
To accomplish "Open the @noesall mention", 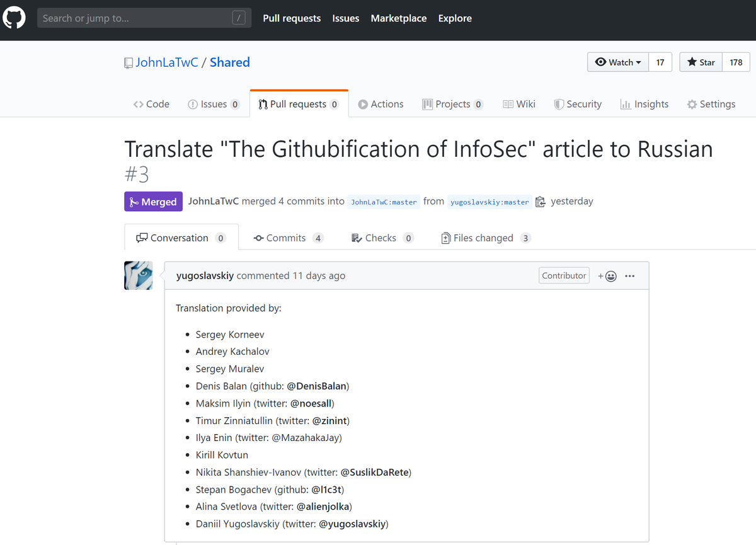I will click(x=311, y=403).
